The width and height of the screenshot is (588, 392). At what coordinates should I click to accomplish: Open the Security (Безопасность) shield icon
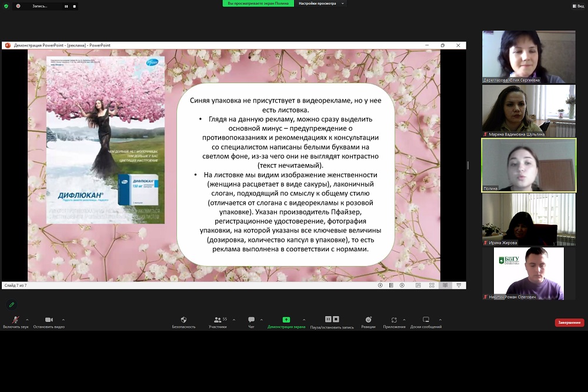pyautogui.click(x=183, y=320)
